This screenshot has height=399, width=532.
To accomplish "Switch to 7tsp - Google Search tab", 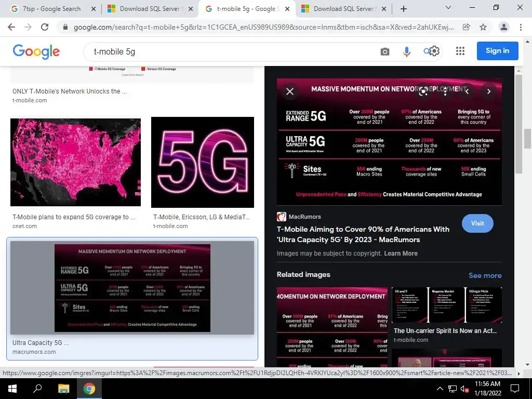I will [x=51, y=9].
